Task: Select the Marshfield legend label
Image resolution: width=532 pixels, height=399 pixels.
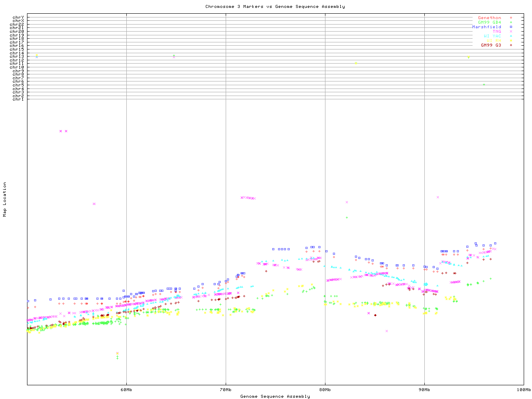Action: (486, 27)
